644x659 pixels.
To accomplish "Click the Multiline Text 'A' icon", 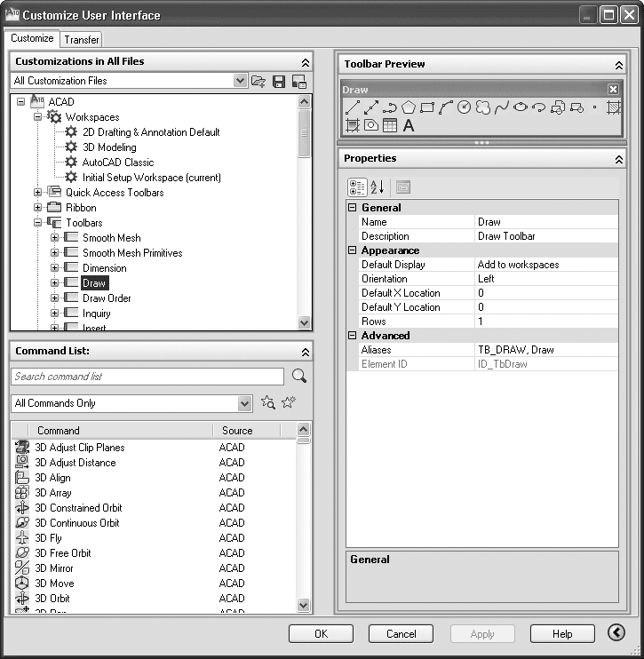I will [409, 126].
